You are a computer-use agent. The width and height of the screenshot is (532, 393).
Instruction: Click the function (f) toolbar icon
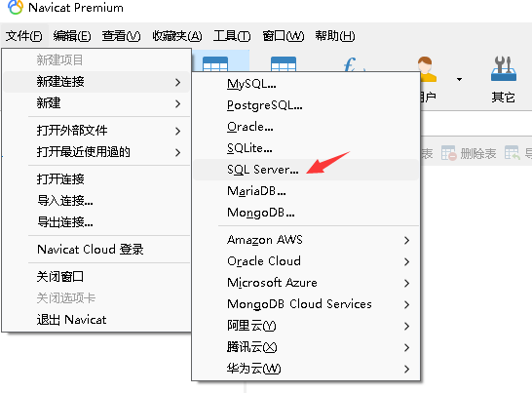pyautogui.click(x=352, y=64)
